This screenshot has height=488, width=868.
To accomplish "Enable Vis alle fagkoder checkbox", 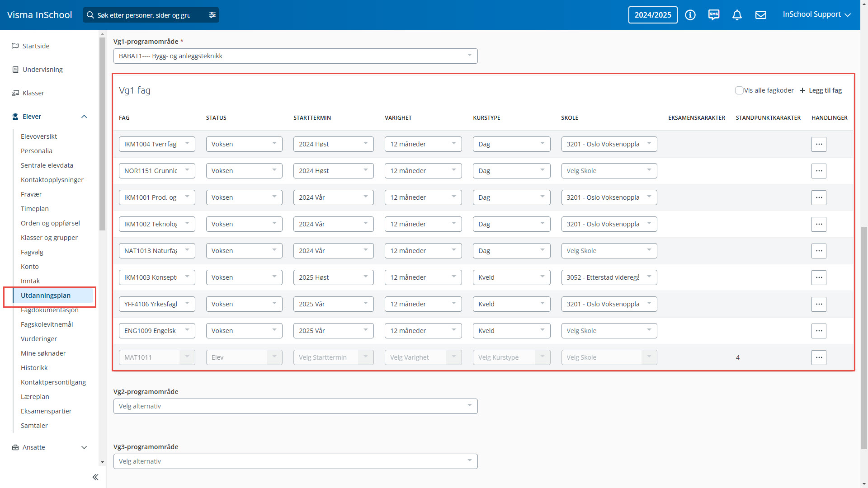I will tap(739, 90).
